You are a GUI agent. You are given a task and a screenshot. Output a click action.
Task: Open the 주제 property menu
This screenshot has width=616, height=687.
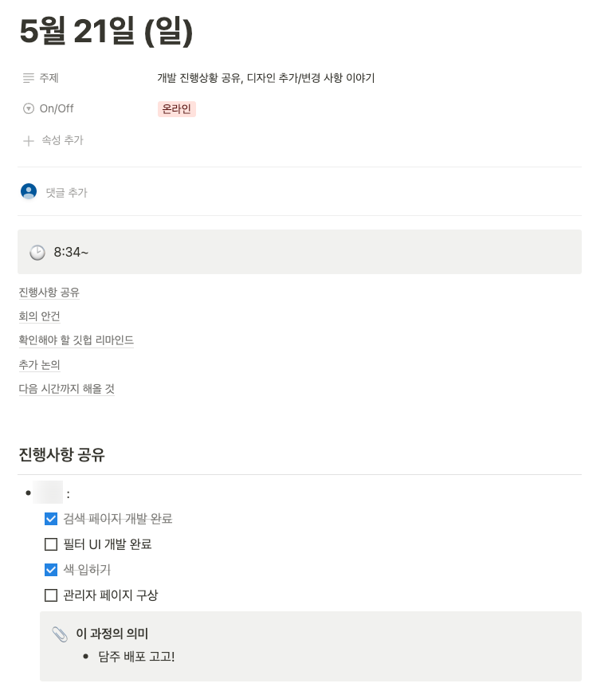[x=49, y=78]
